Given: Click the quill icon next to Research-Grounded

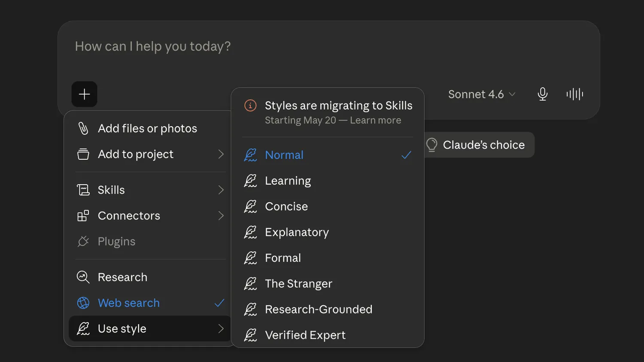Looking at the screenshot, I should pyautogui.click(x=250, y=310).
